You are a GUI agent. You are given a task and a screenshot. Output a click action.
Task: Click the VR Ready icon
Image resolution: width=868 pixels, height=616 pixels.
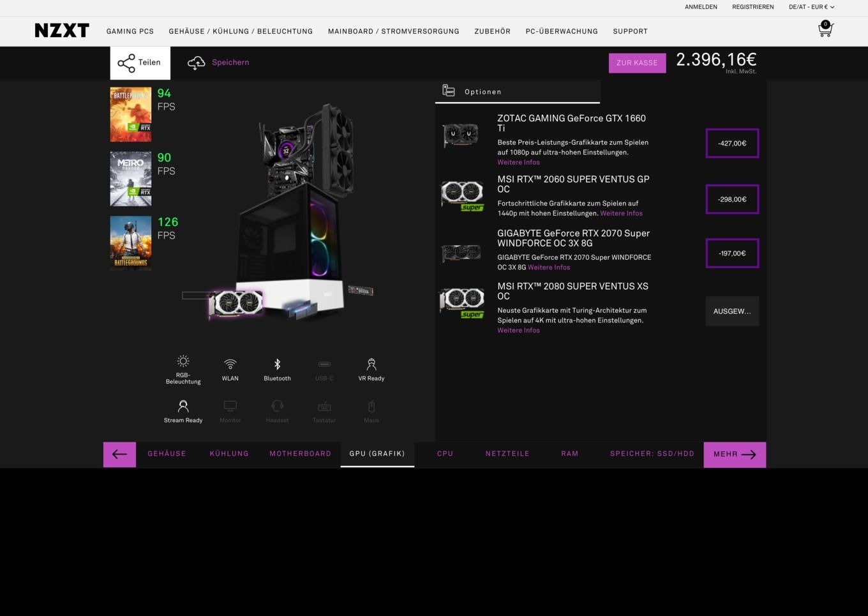371,364
